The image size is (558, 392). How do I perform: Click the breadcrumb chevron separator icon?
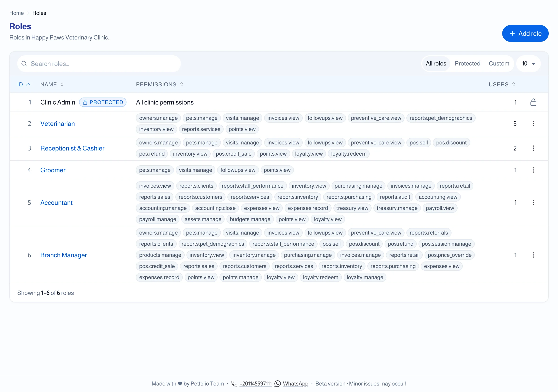[28, 13]
